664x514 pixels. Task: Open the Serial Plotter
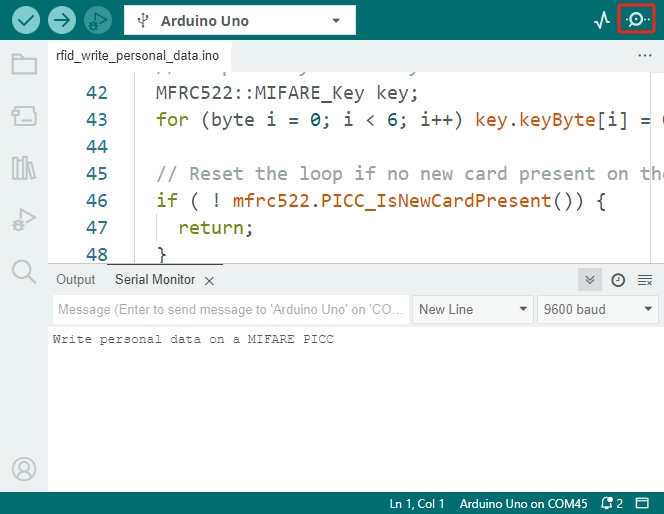602,20
